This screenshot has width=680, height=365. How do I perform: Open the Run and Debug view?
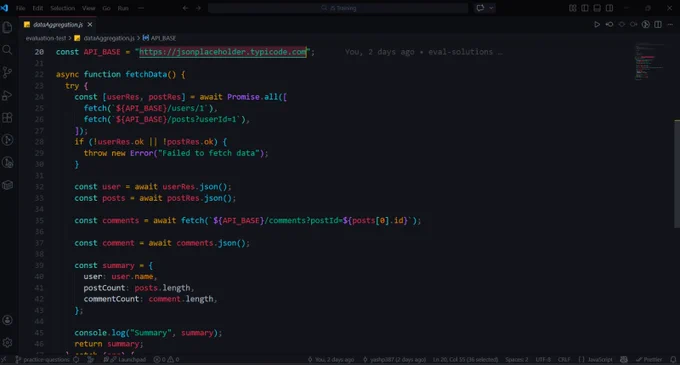(7, 95)
